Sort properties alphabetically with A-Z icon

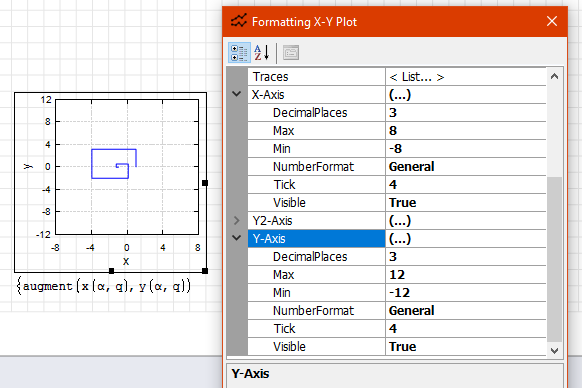262,53
